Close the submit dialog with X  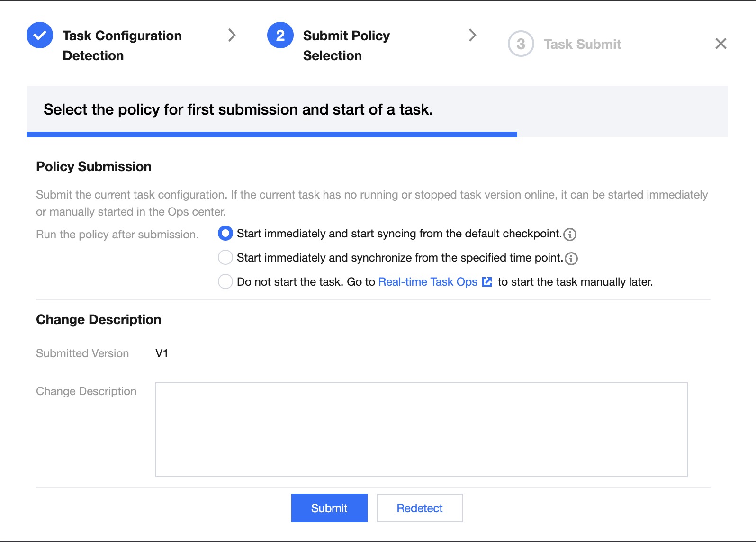point(720,44)
